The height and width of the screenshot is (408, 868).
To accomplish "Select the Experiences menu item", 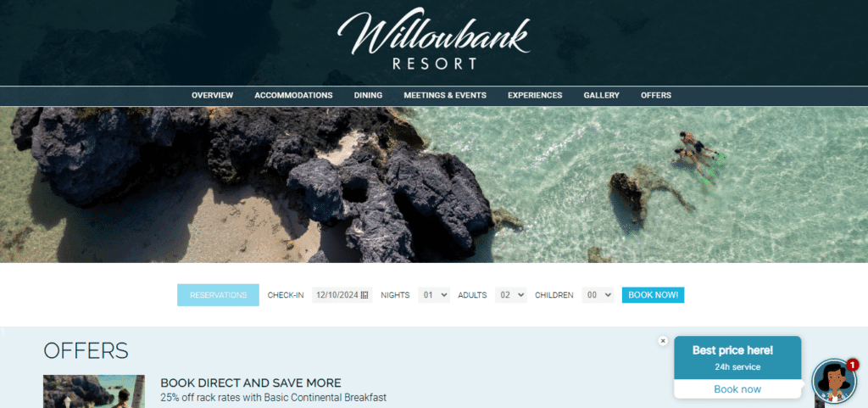I will click(535, 95).
